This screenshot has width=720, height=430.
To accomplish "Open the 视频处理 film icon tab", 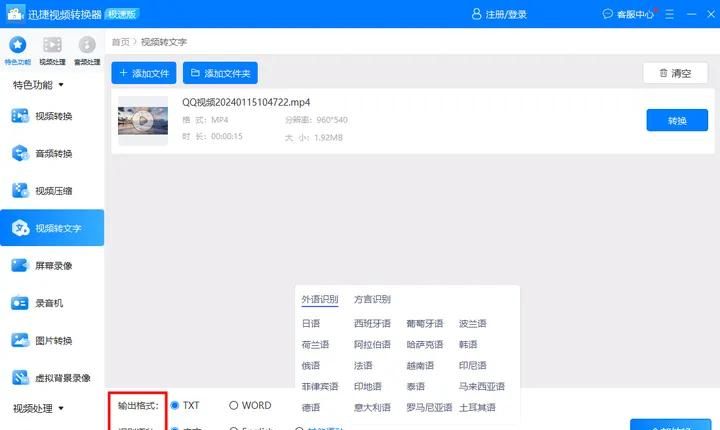I will pos(52,45).
